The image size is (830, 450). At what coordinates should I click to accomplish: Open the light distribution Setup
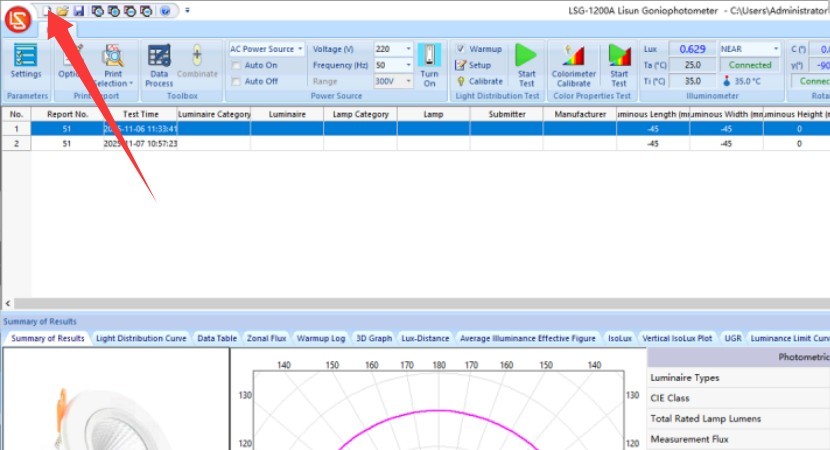[x=473, y=65]
